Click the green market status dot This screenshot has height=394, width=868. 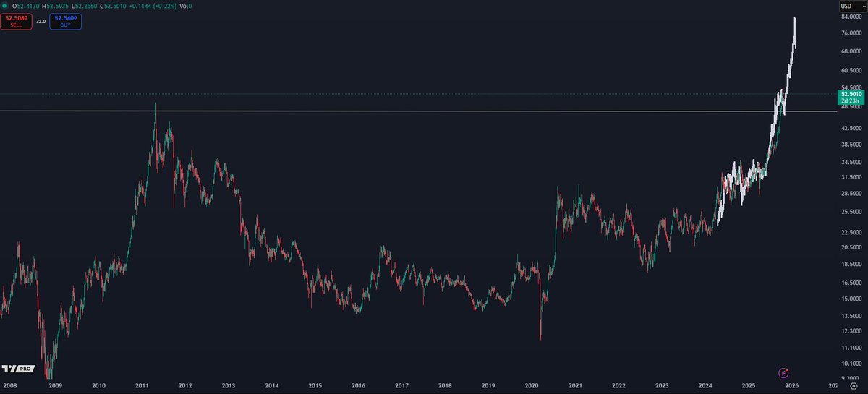click(x=5, y=6)
